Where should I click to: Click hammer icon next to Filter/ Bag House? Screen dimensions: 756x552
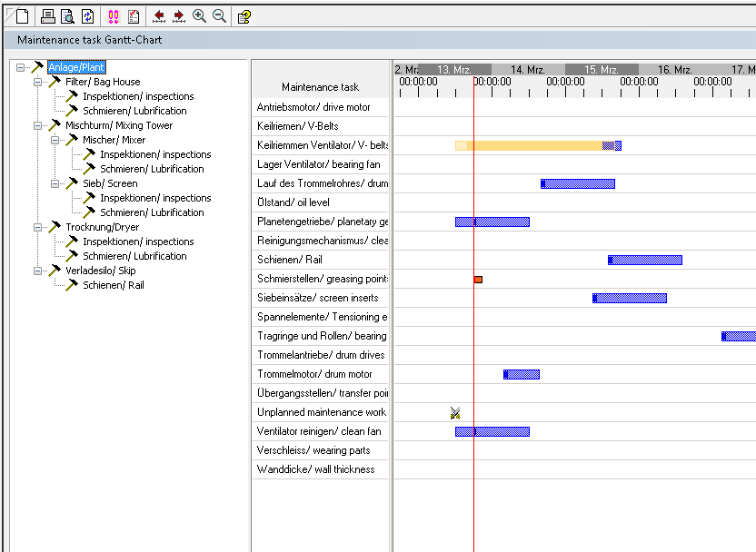click(55, 82)
